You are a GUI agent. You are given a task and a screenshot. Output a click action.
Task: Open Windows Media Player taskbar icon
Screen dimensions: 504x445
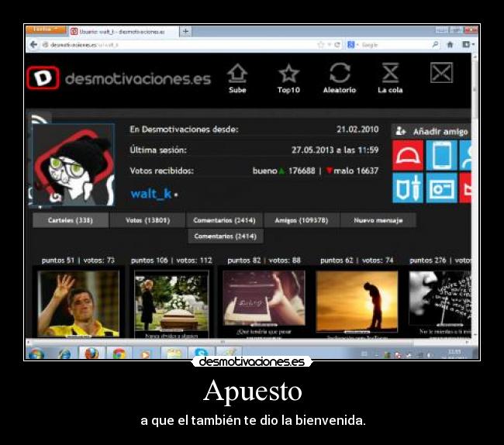tap(145, 354)
